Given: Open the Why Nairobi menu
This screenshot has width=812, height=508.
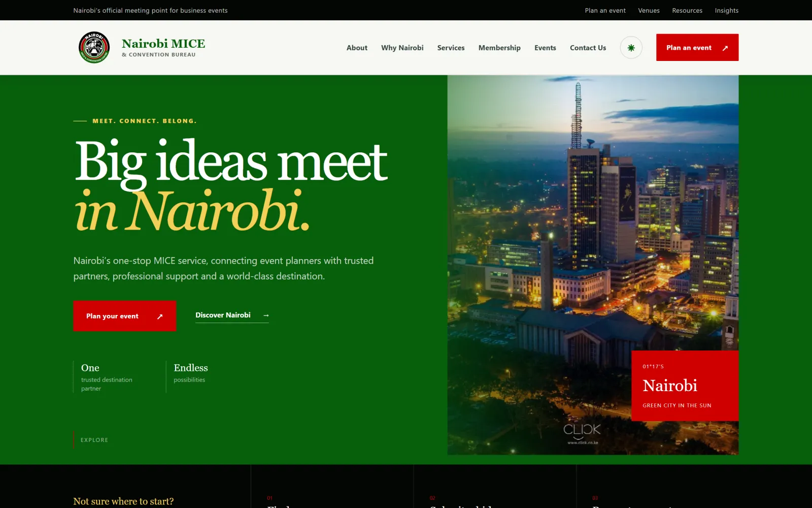Looking at the screenshot, I should (402, 48).
